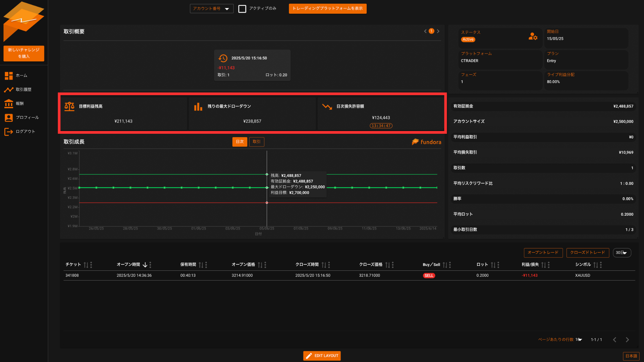Go to next trade summary card
Image resolution: width=644 pixels, height=362 pixels.
(x=438, y=31)
